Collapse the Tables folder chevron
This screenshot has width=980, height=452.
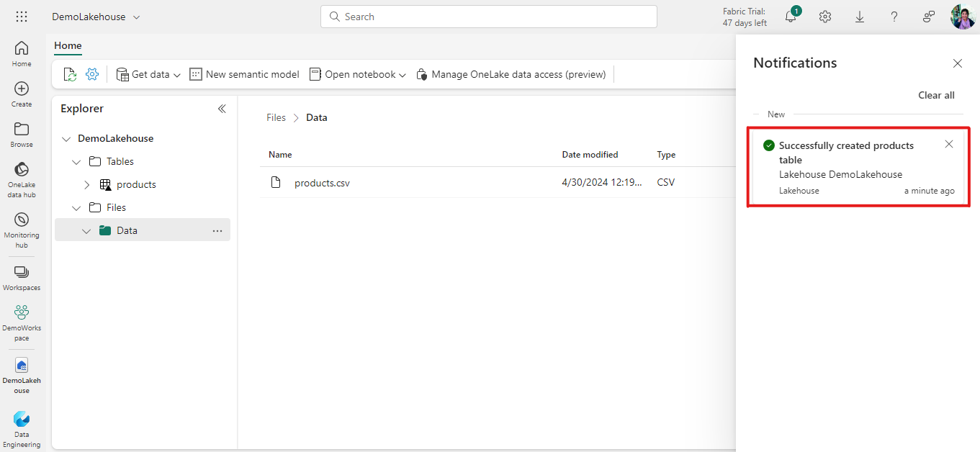click(76, 162)
